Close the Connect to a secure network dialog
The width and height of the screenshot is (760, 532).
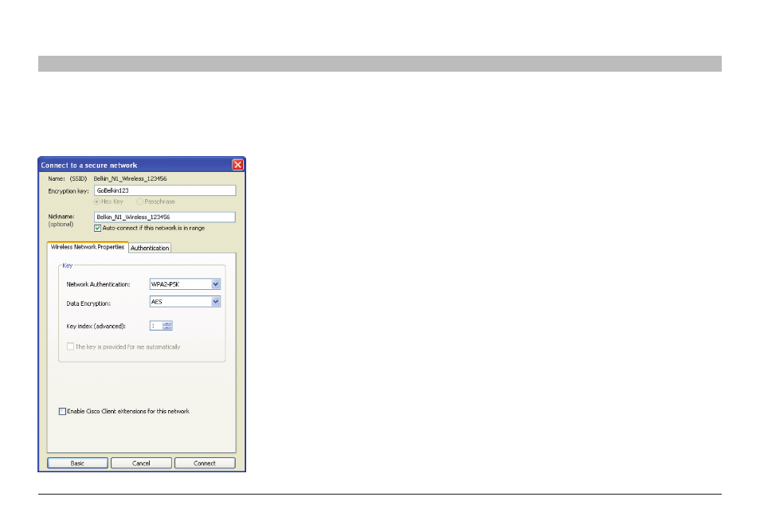point(237,165)
